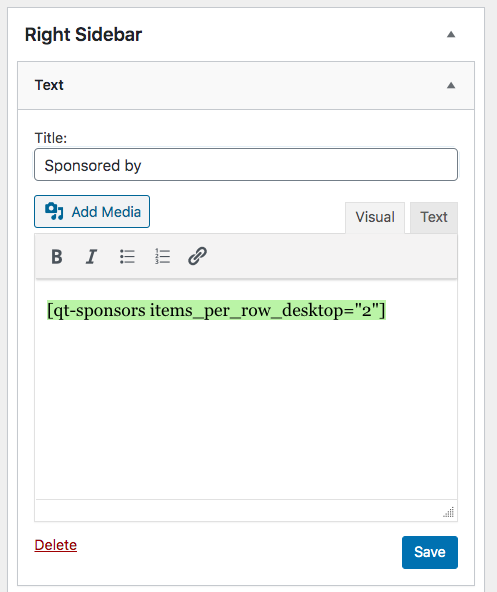
Task: Click the highlighted qt-sponsors shortcode text
Action: 216,310
